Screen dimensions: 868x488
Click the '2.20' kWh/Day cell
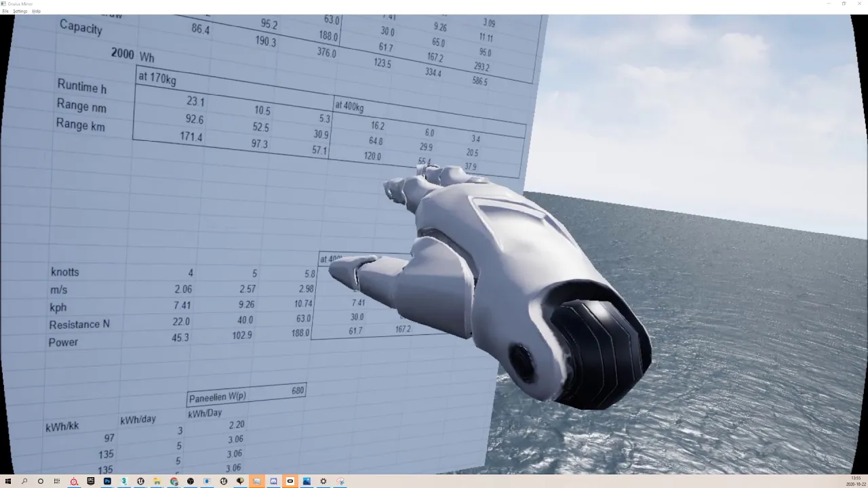click(x=236, y=425)
